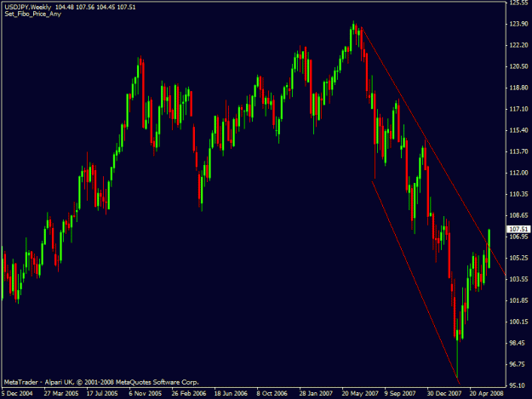Click the 6 Nov 2005 date label

[x=146, y=394]
